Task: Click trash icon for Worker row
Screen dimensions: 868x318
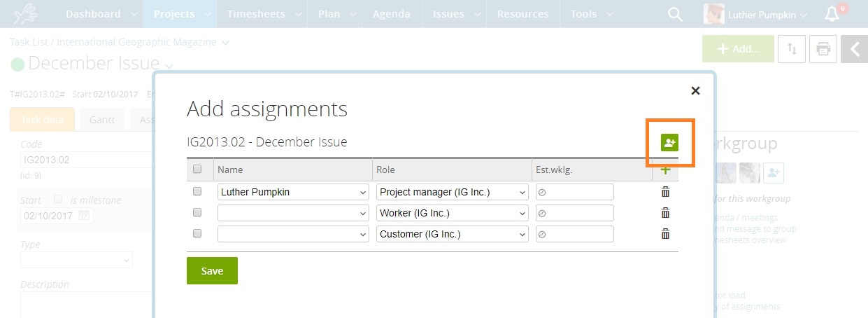Action: pyautogui.click(x=665, y=213)
